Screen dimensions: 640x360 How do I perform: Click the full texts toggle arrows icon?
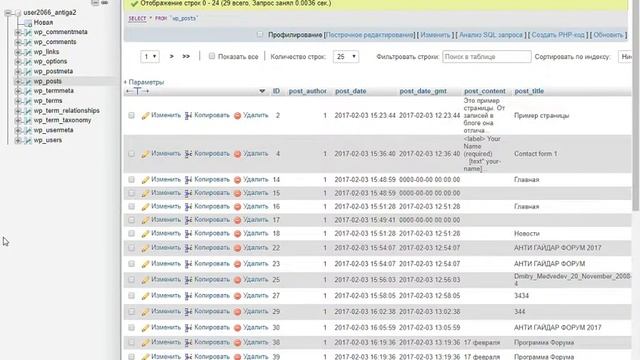(x=137, y=91)
